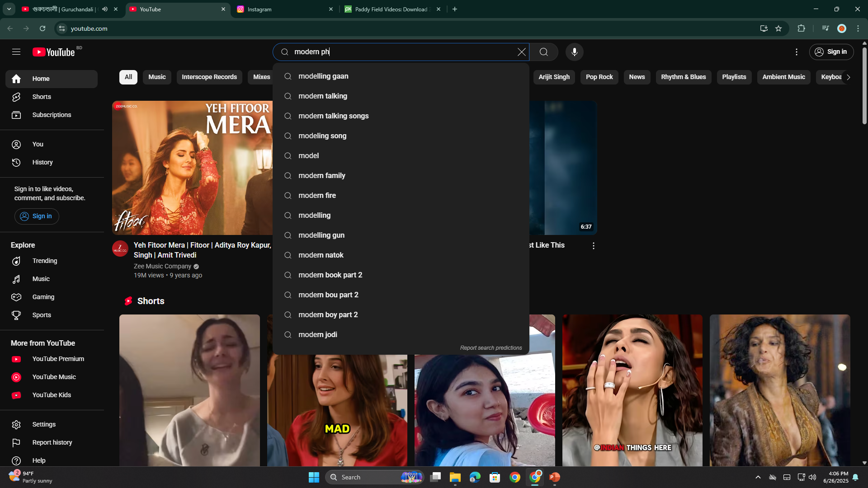The image size is (868, 488).
Task: Open Zee Music Company channel link
Action: [x=162, y=266]
